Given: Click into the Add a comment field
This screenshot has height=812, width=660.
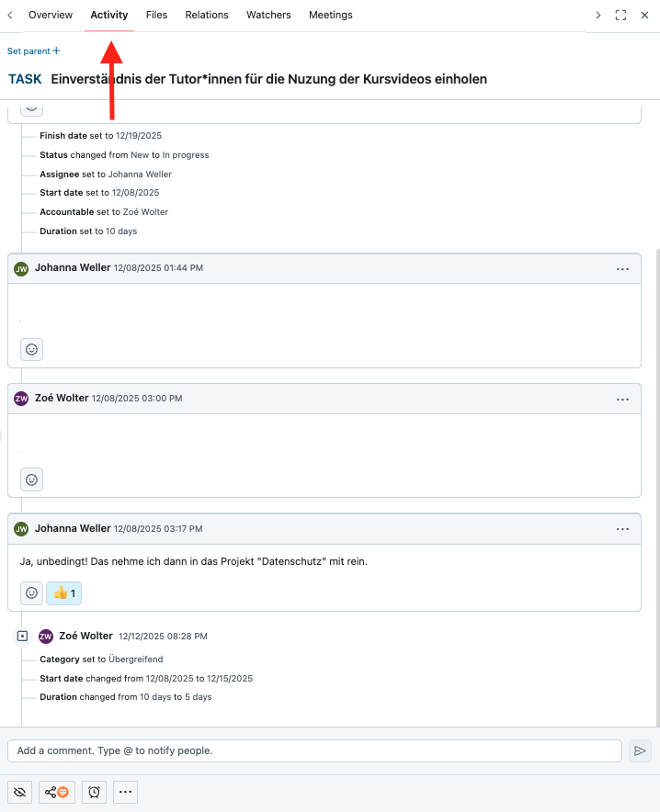Looking at the screenshot, I should click(x=314, y=750).
